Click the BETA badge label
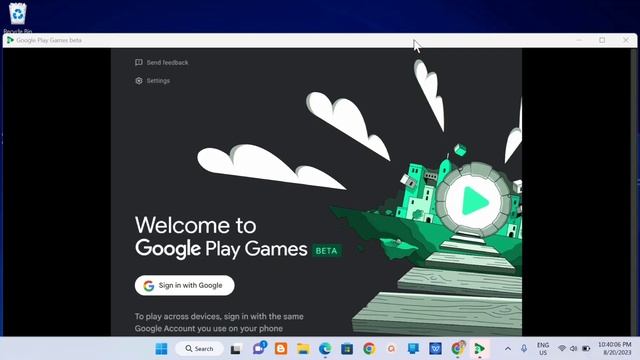 tap(327, 251)
